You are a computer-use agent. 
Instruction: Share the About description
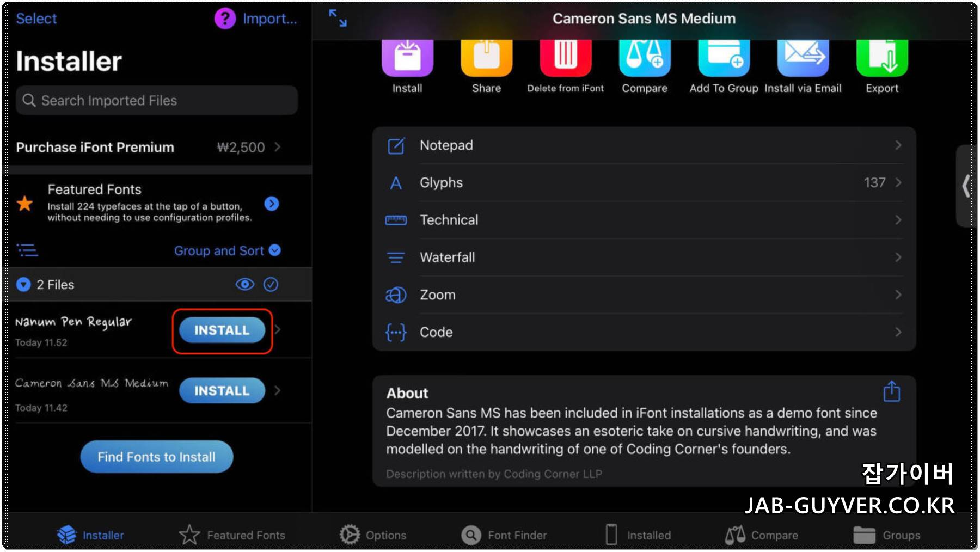(891, 391)
